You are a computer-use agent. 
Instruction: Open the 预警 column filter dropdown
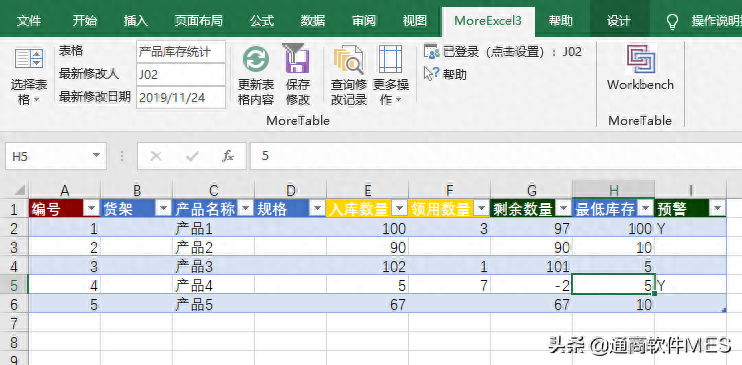[717, 209]
